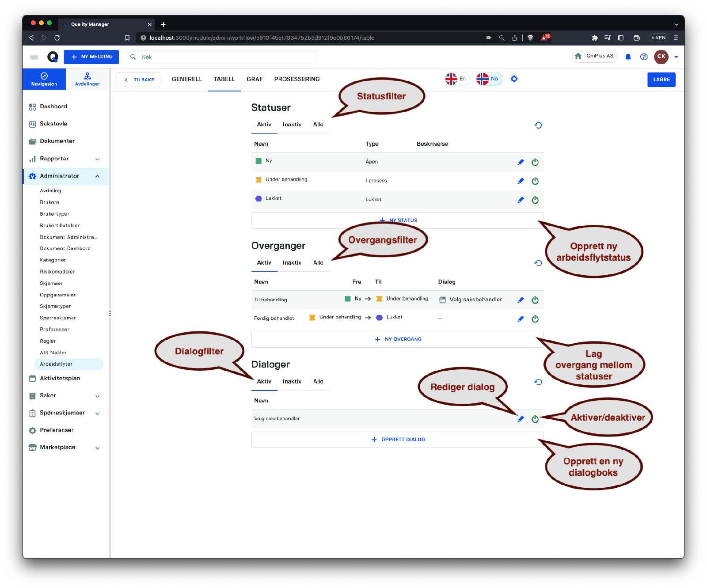
Task: Expand the Rapporter sidebar menu
Action: click(97, 159)
